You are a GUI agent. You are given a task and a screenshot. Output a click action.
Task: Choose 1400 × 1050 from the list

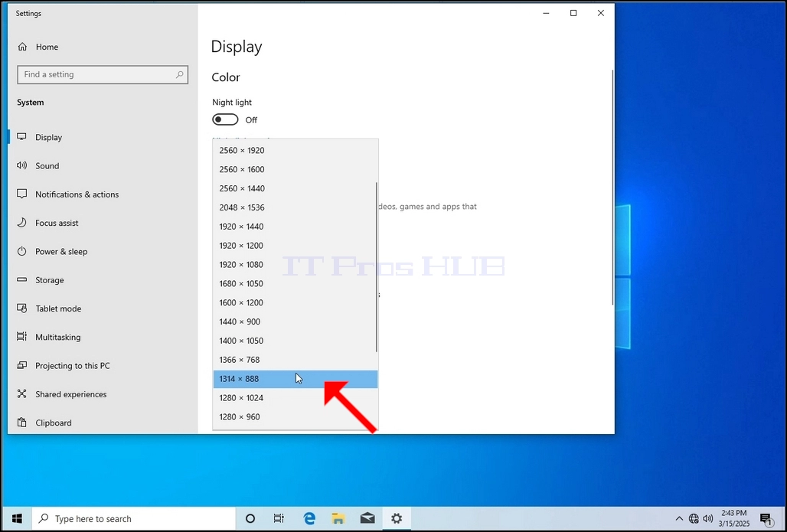295,341
